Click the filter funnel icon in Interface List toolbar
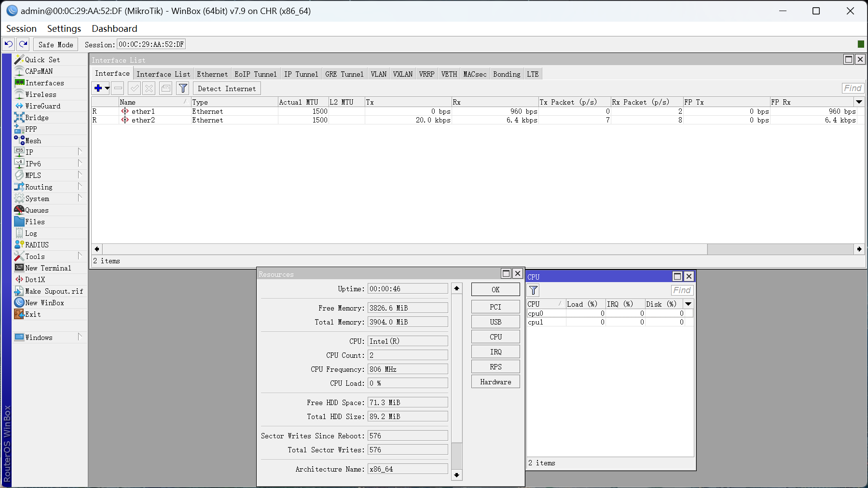The image size is (868, 488). click(183, 88)
